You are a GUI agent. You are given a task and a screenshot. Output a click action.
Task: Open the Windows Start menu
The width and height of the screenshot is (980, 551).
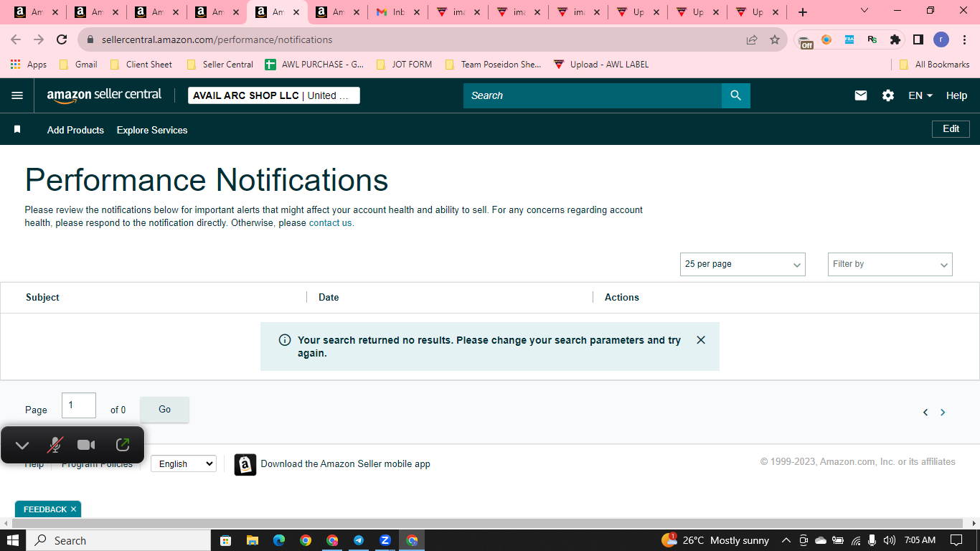(13, 540)
